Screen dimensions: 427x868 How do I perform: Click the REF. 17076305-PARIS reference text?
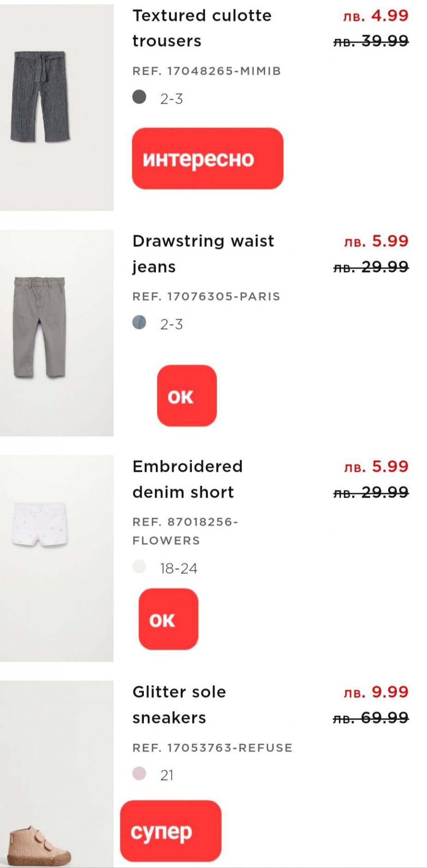(x=206, y=297)
